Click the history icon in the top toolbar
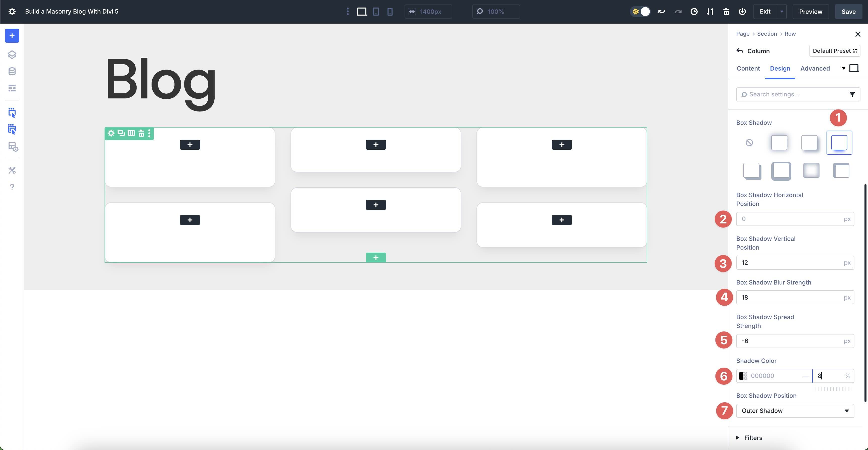Image resolution: width=868 pixels, height=450 pixels. pos(694,12)
